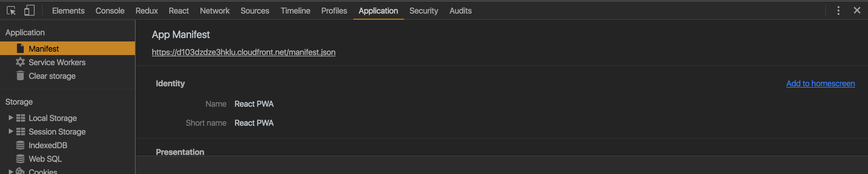Expand the Cookies tree node
The image size is (868, 174).
click(11, 171)
